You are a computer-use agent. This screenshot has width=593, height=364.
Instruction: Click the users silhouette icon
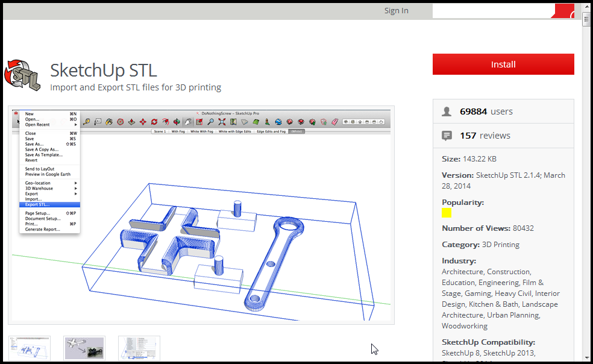(x=447, y=111)
